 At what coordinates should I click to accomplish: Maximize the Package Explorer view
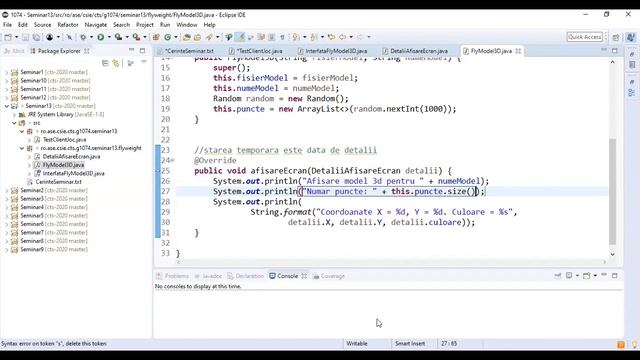(142, 51)
